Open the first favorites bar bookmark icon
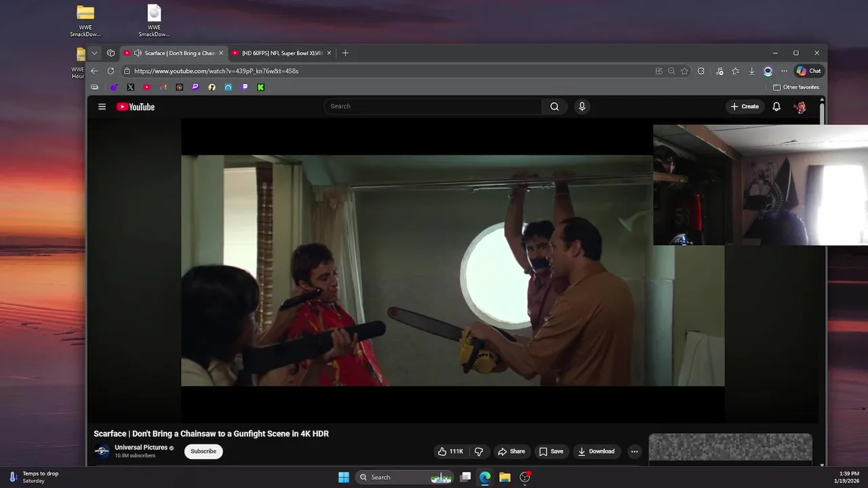Viewport: 868px width, 488px height. coord(94,87)
